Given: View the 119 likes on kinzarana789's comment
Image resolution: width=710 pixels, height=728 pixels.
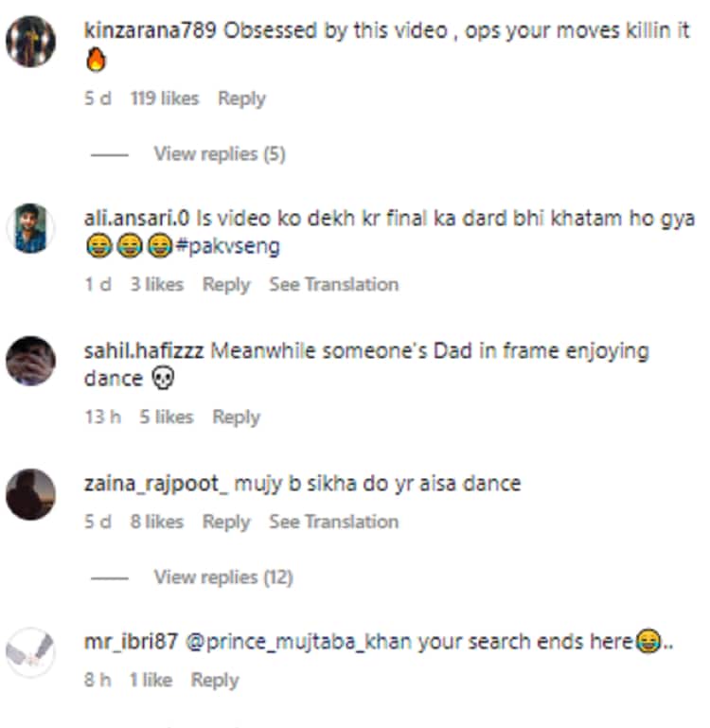Looking at the screenshot, I should (164, 98).
